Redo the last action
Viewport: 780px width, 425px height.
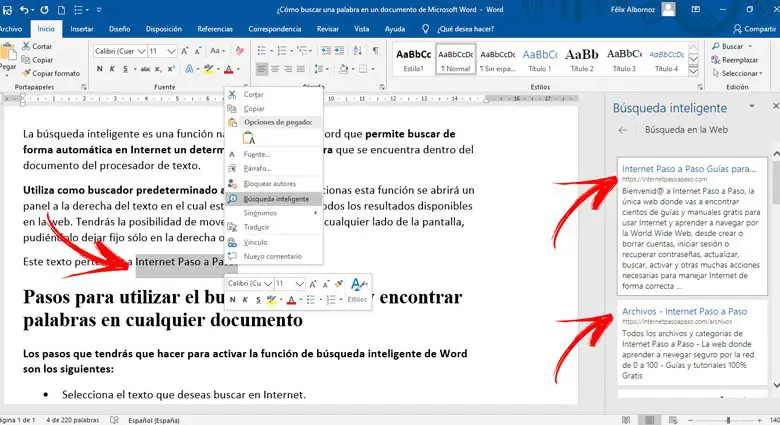[44, 9]
